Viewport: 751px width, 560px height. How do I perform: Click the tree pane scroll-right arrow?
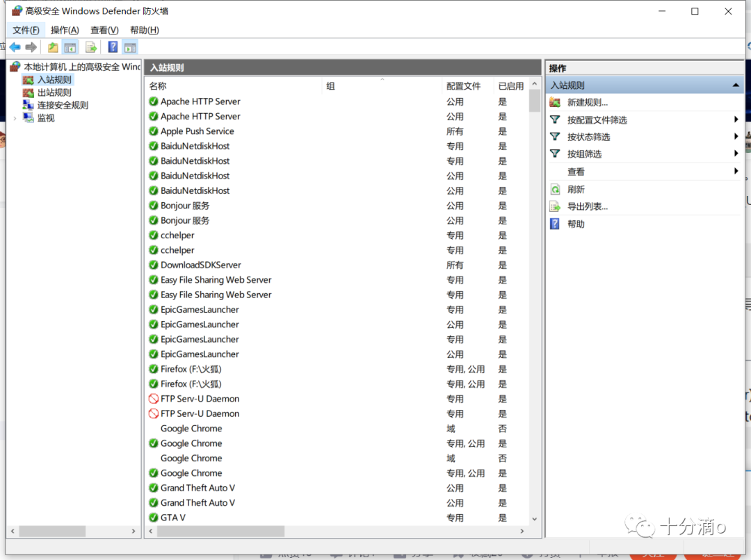pos(134,531)
